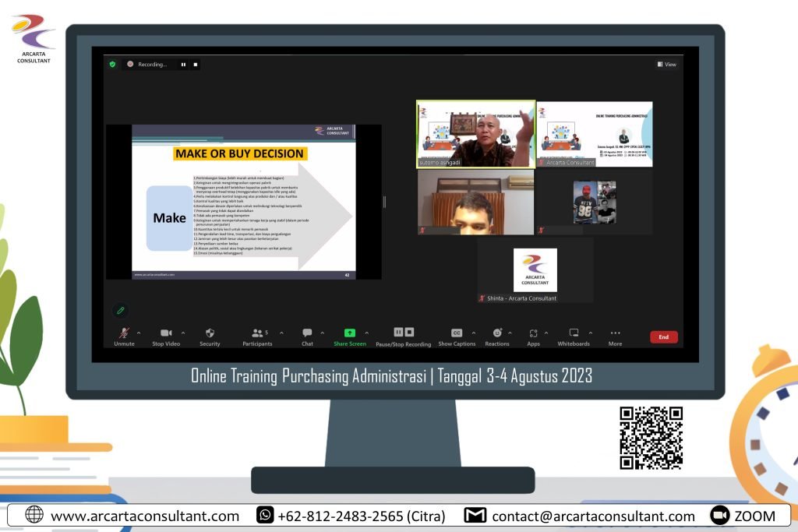Open the View layout menu
The height and width of the screenshot is (532, 798).
point(666,65)
